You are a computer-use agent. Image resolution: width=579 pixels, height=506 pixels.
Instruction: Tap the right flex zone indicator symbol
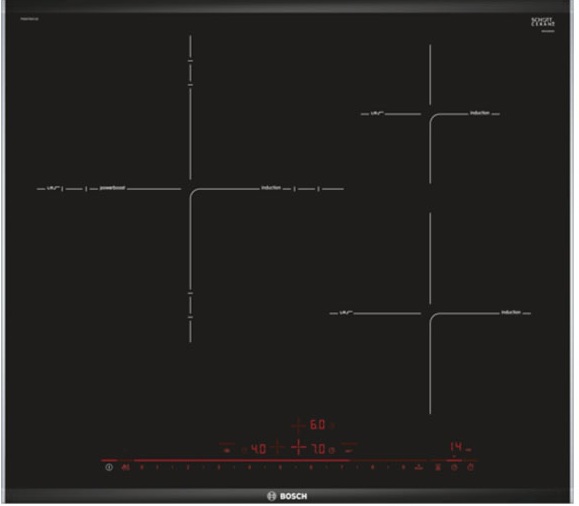click(x=349, y=448)
